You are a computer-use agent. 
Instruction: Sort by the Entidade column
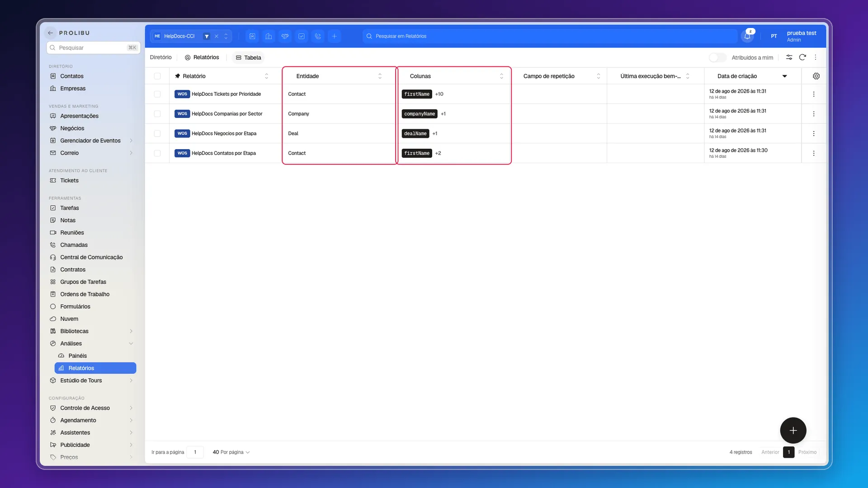380,76
